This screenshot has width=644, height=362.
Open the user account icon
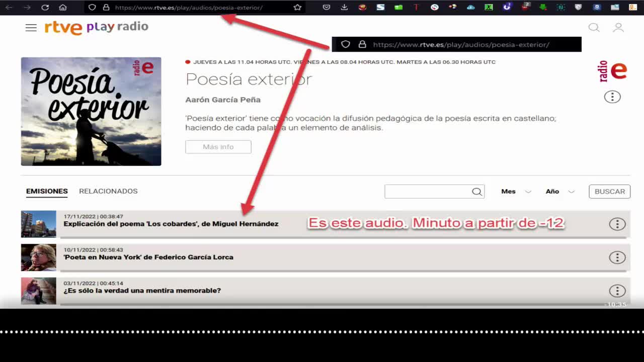coord(618,28)
